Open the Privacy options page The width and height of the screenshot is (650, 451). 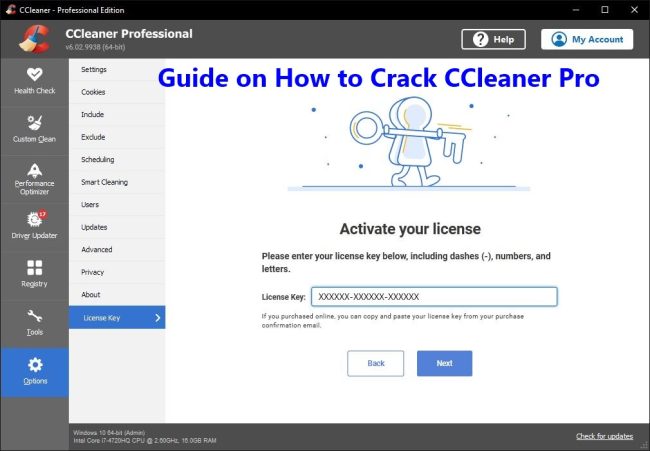(117, 272)
